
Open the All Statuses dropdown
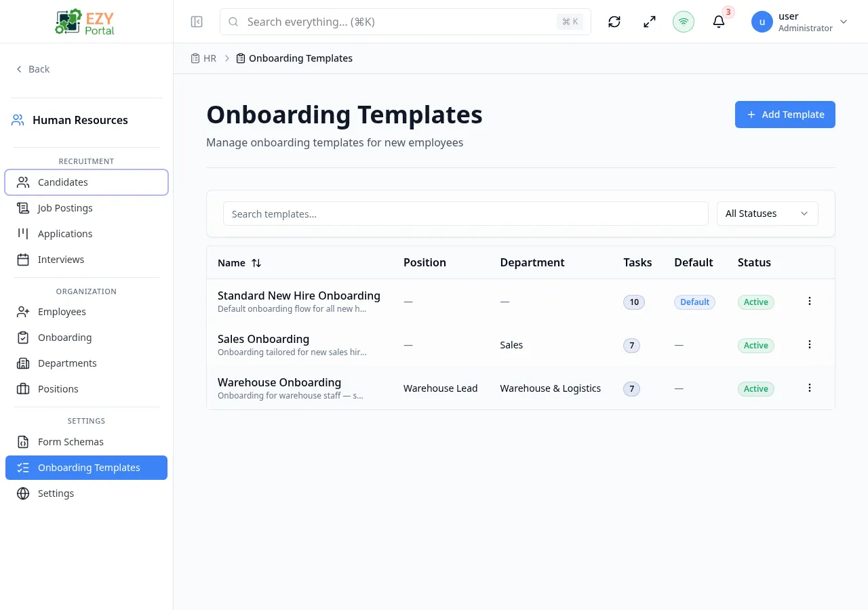pos(768,213)
